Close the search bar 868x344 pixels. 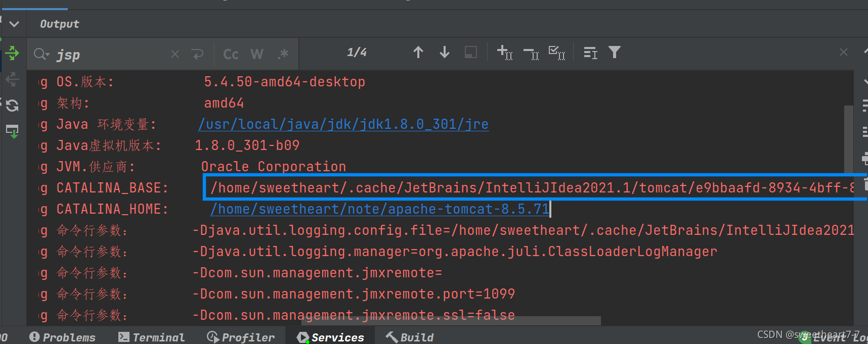(844, 52)
